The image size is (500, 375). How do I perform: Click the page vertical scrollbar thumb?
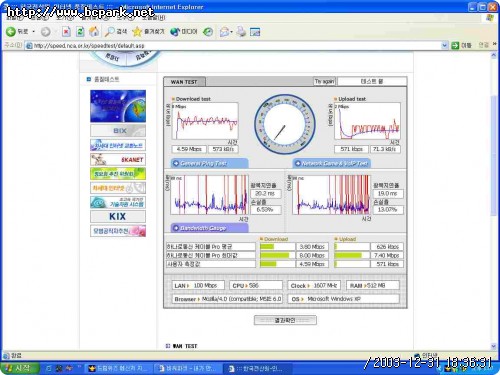pyautogui.click(x=494, y=155)
